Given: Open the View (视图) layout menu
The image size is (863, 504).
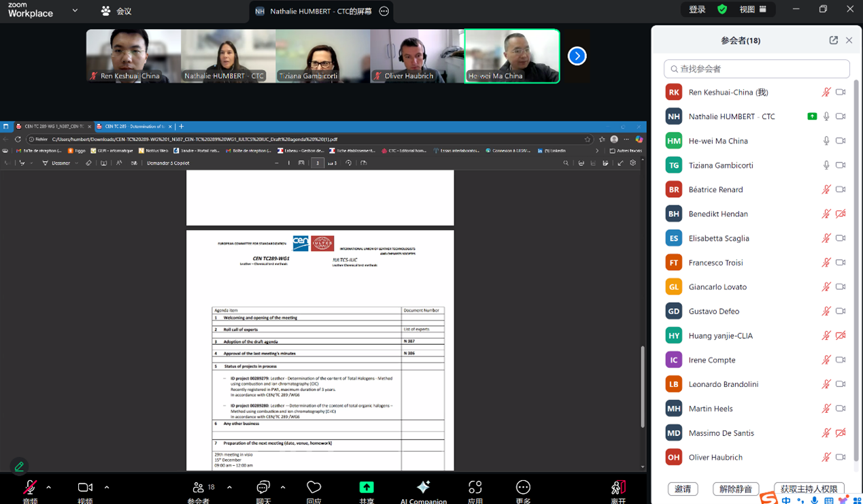Looking at the screenshot, I should click(x=753, y=10).
